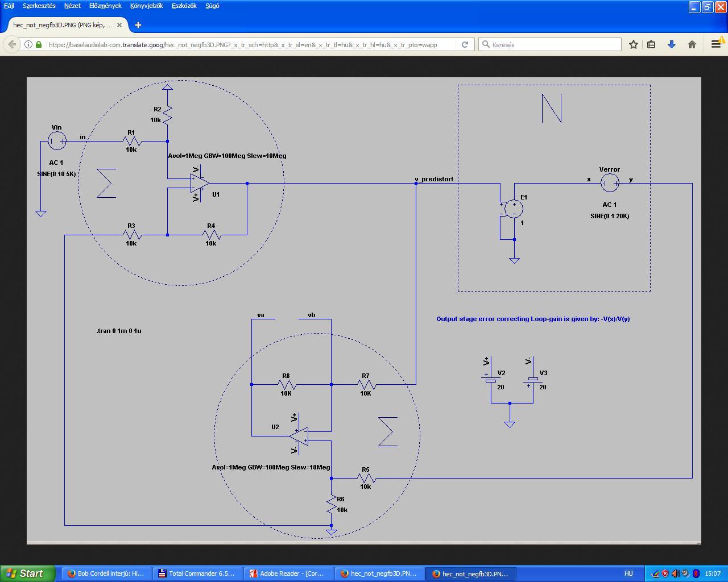This screenshot has height=582, width=728.
Task: Click the 'v_predistort' net label
Action: pyautogui.click(x=434, y=179)
